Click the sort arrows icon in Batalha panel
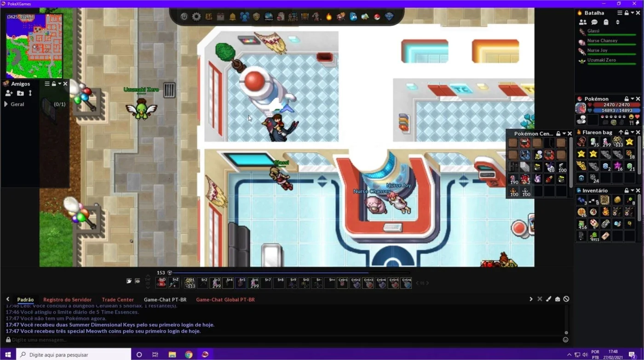The height and width of the screenshot is (360, 644). coord(618,22)
